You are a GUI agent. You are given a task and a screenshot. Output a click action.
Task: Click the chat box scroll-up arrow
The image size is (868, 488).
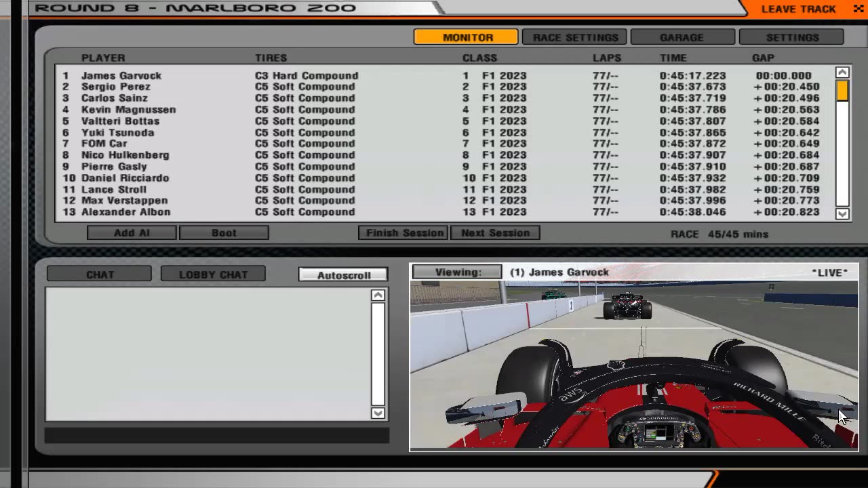pyautogui.click(x=378, y=295)
